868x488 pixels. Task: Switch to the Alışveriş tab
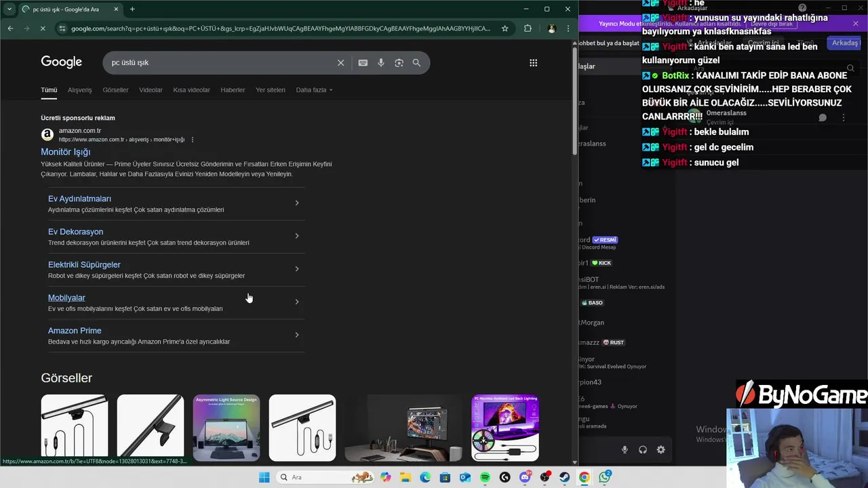(x=79, y=89)
